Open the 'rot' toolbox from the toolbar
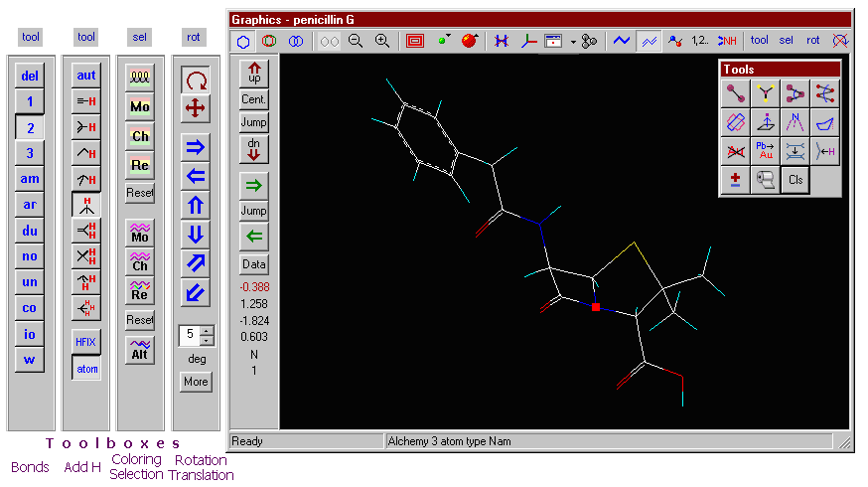The width and height of the screenshot is (868, 487). click(813, 41)
